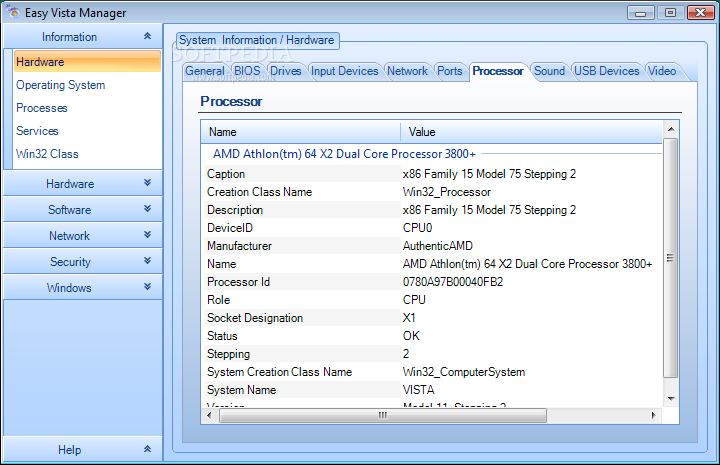Select the Description row

433,210
